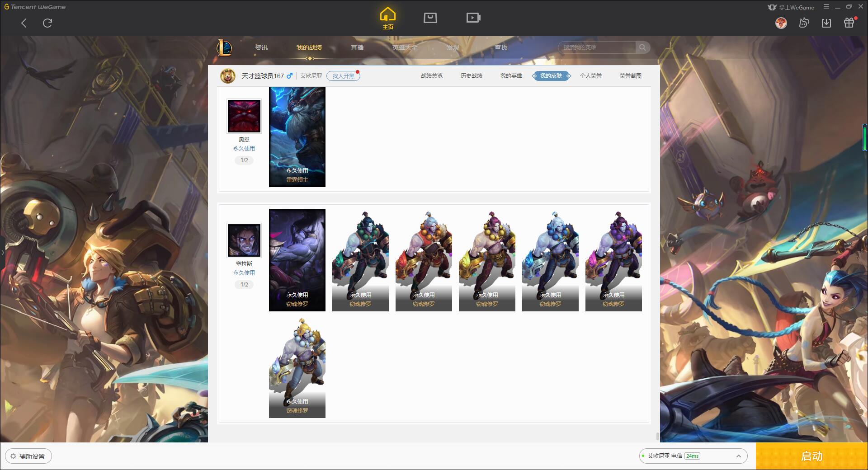Open the gift box icon
The width and height of the screenshot is (868, 470).
tap(849, 23)
